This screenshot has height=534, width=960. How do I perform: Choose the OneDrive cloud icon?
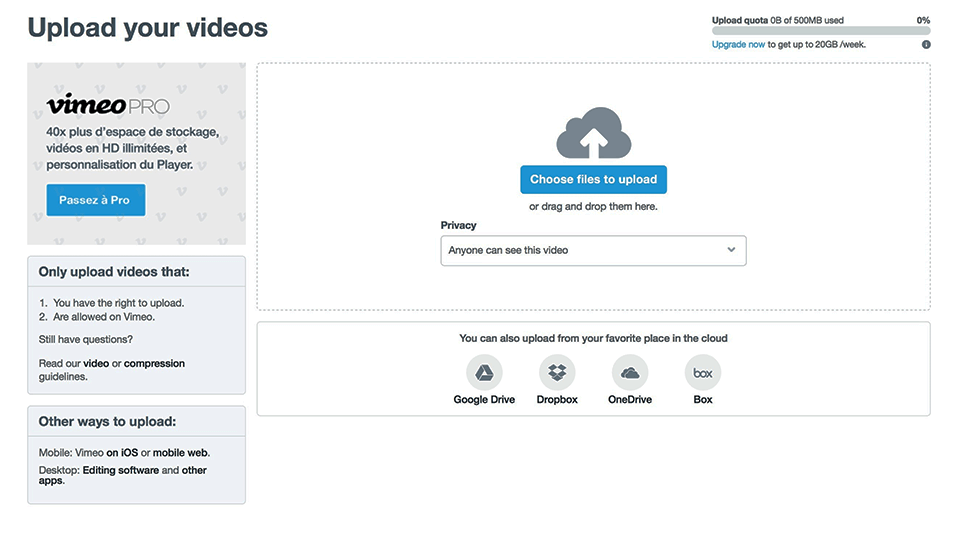click(630, 372)
